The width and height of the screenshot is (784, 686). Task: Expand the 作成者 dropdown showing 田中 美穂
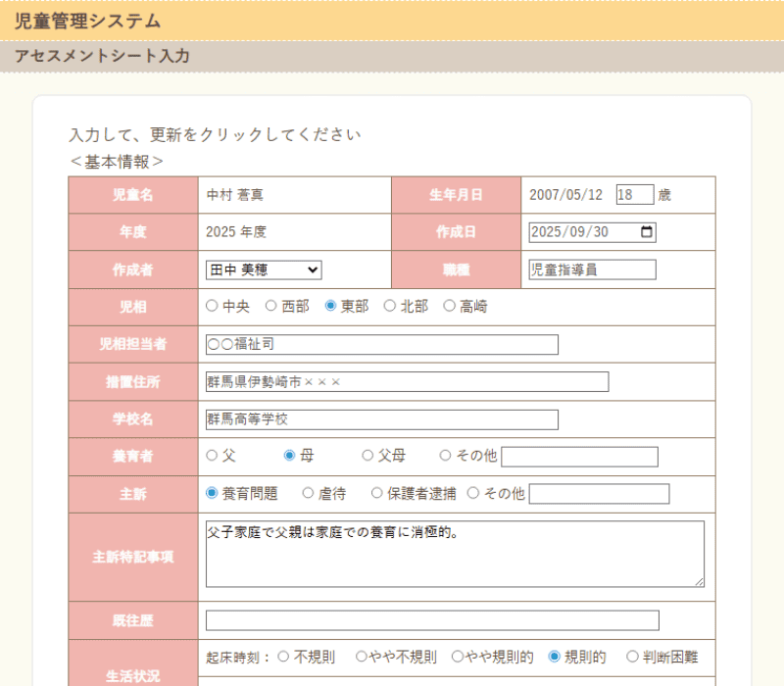click(263, 269)
